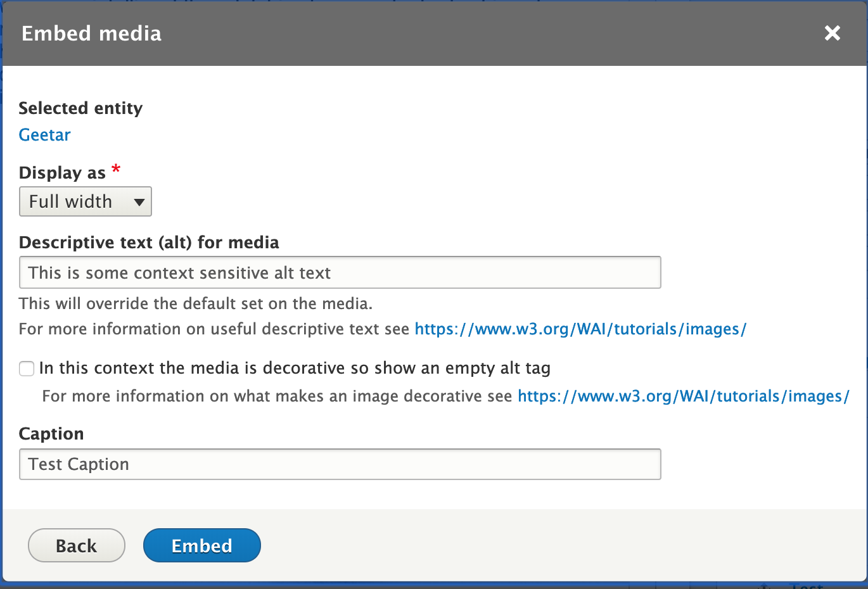Click the Descriptive text (alt) for media label

click(x=149, y=243)
